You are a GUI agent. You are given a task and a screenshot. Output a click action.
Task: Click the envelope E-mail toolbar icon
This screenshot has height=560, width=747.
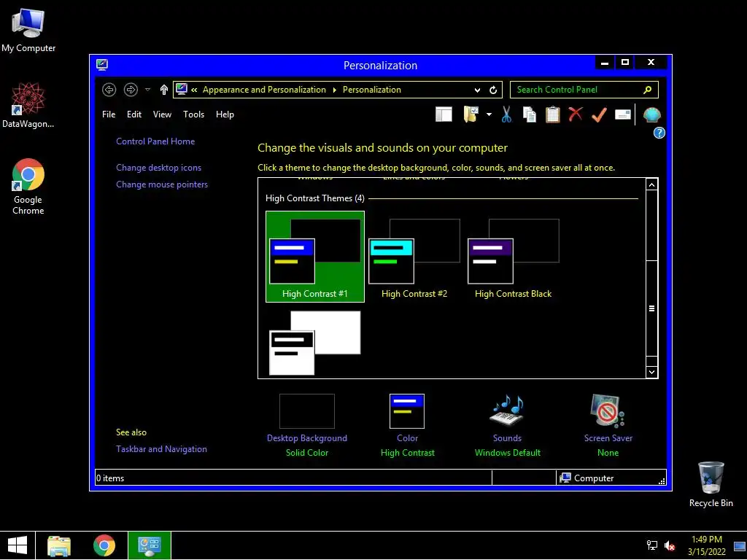623,114
